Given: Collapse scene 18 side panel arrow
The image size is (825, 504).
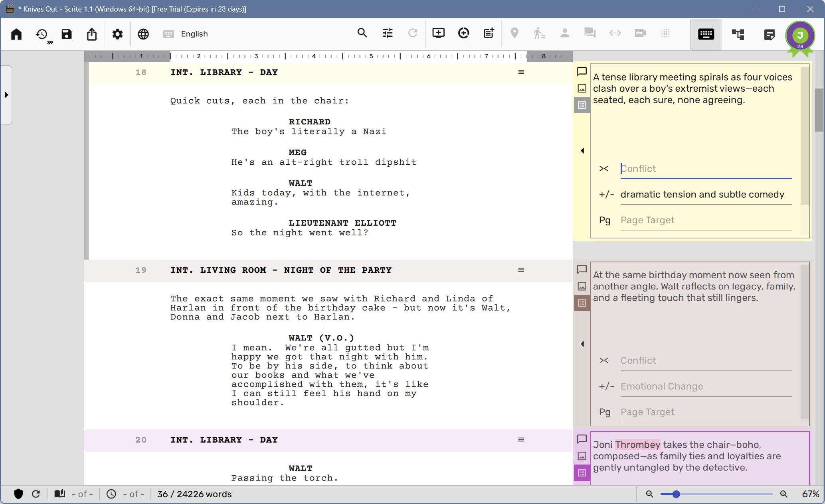Looking at the screenshot, I should coord(582,151).
